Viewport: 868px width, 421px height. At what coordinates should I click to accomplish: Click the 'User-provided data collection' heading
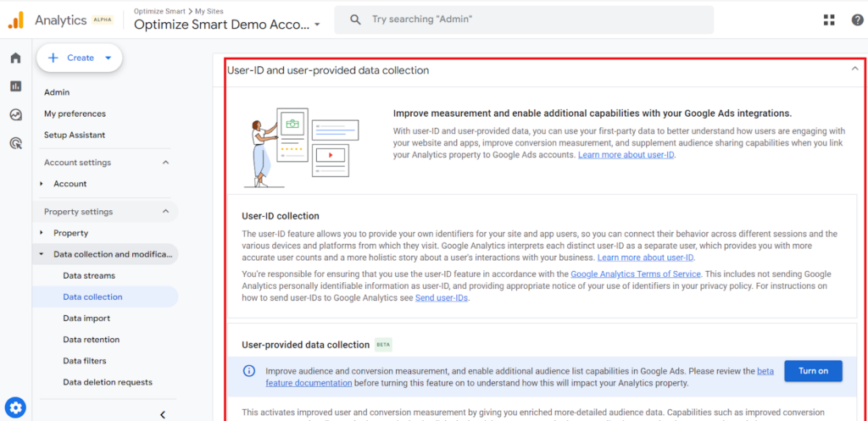pyautogui.click(x=305, y=345)
